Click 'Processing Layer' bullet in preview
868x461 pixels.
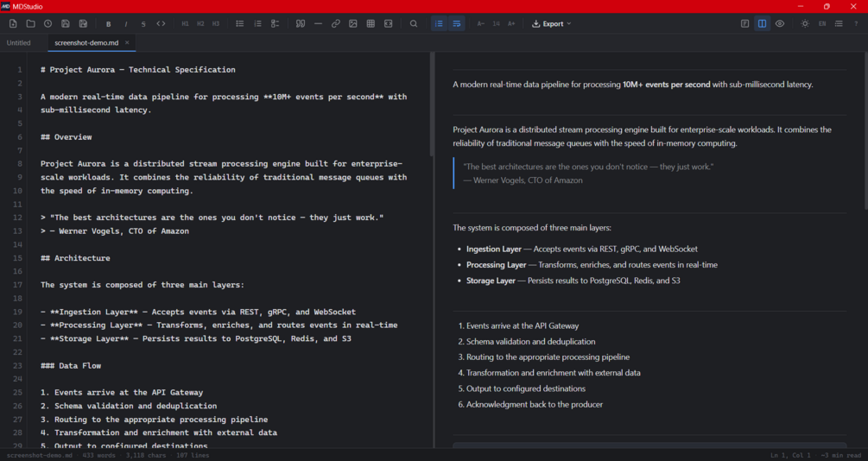pyautogui.click(x=592, y=264)
